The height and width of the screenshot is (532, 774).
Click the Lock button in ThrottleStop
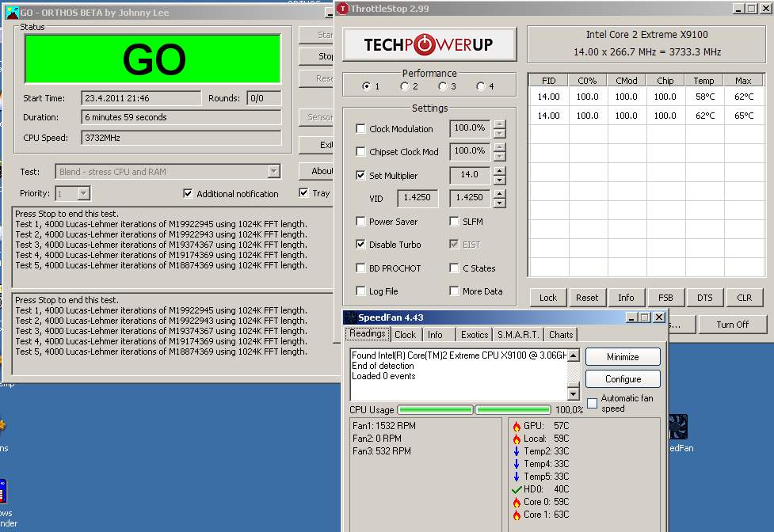pos(548,298)
